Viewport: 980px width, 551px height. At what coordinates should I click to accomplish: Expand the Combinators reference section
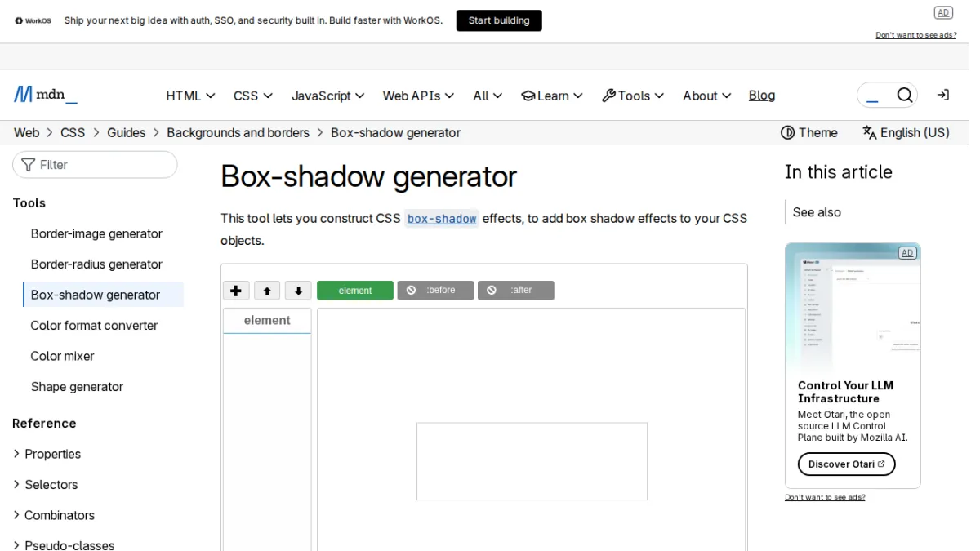pyautogui.click(x=53, y=515)
